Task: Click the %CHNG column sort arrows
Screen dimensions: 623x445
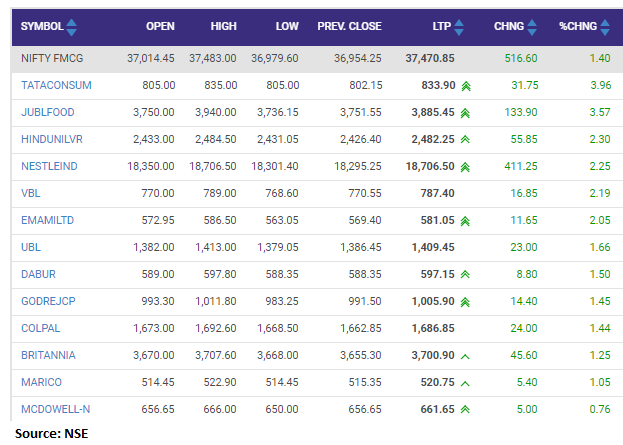Action: pyautogui.click(x=602, y=26)
